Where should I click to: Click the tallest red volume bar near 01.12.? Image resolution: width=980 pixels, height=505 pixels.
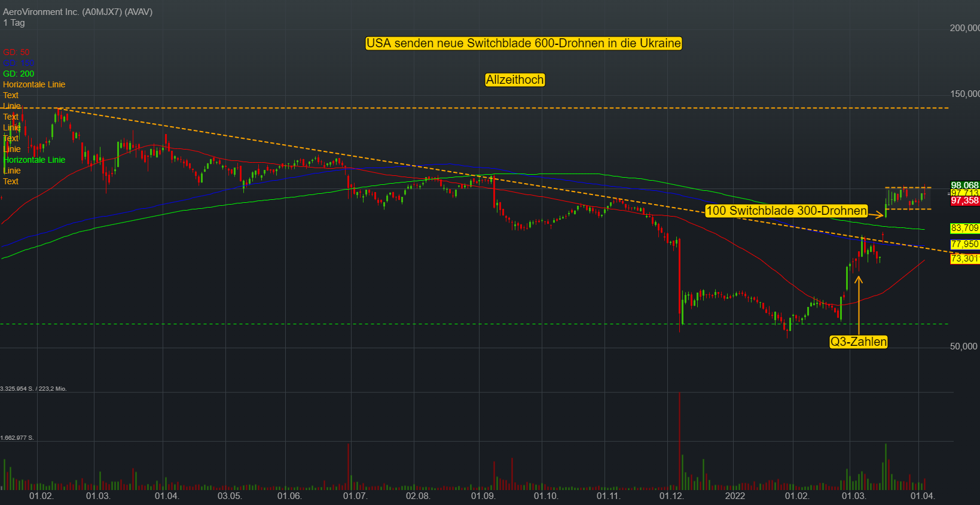click(x=680, y=441)
